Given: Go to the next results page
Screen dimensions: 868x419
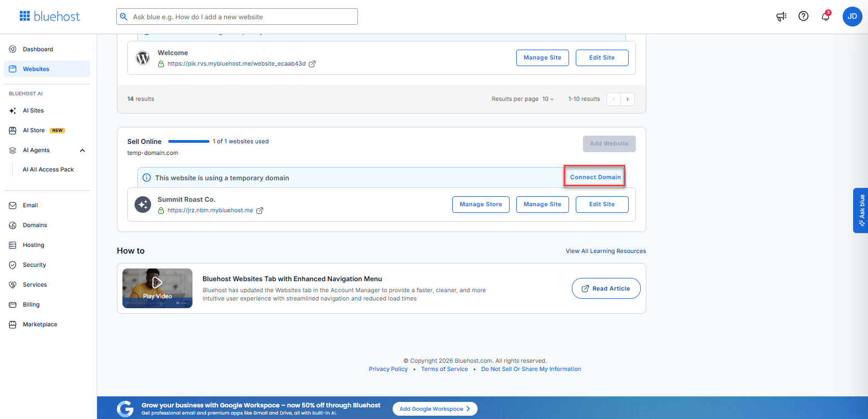Looking at the screenshot, I should click(628, 99).
